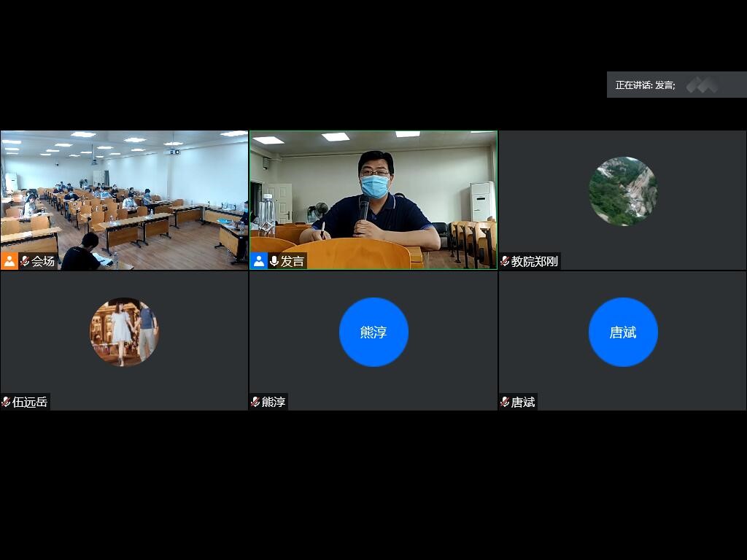The width and height of the screenshot is (747, 560).
Task: Click 伍远岳's couple photo avatar
Action: (x=124, y=332)
